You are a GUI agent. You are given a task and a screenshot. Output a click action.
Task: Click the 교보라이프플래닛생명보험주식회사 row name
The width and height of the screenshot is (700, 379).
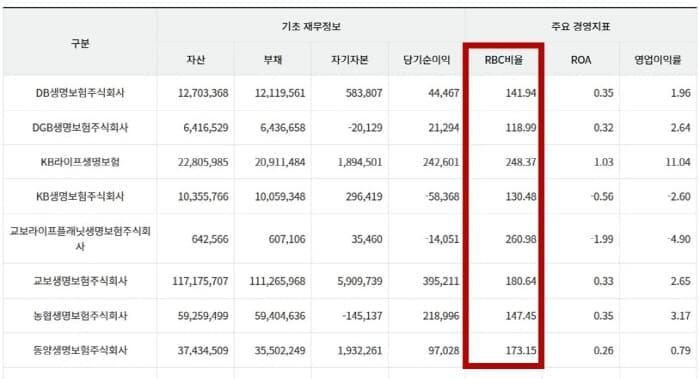click(80, 238)
